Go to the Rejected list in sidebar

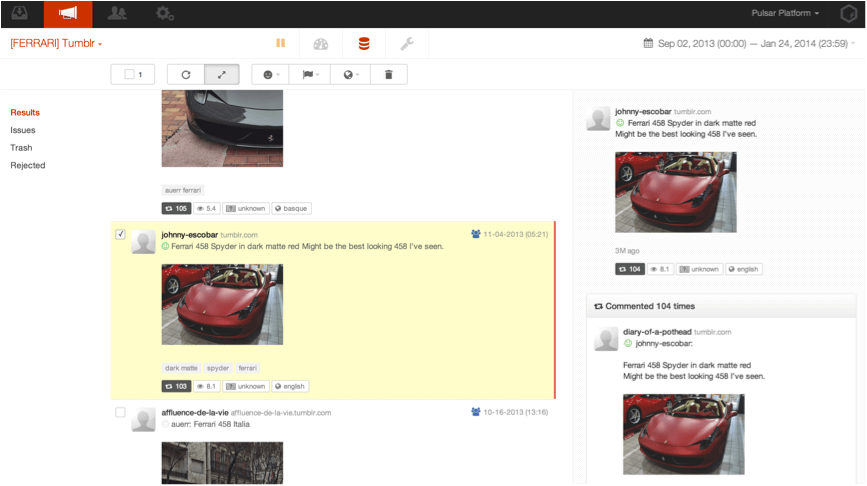[x=28, y=165]
